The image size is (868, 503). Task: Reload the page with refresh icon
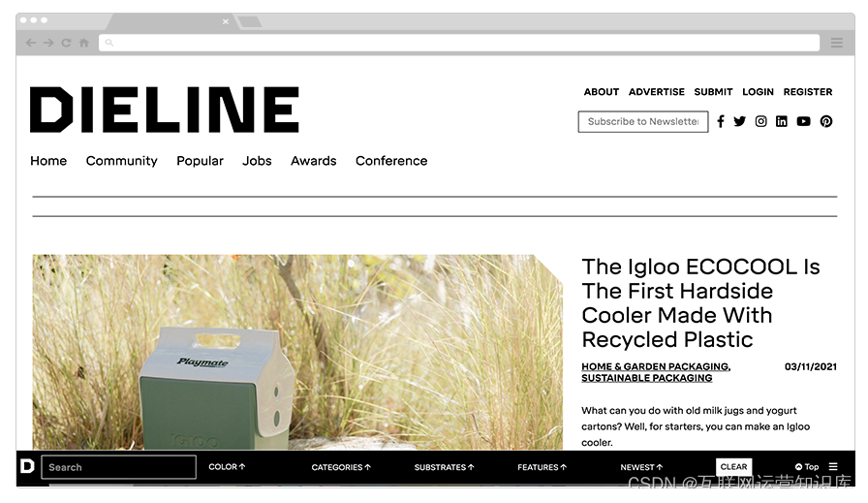click(67, 43)
